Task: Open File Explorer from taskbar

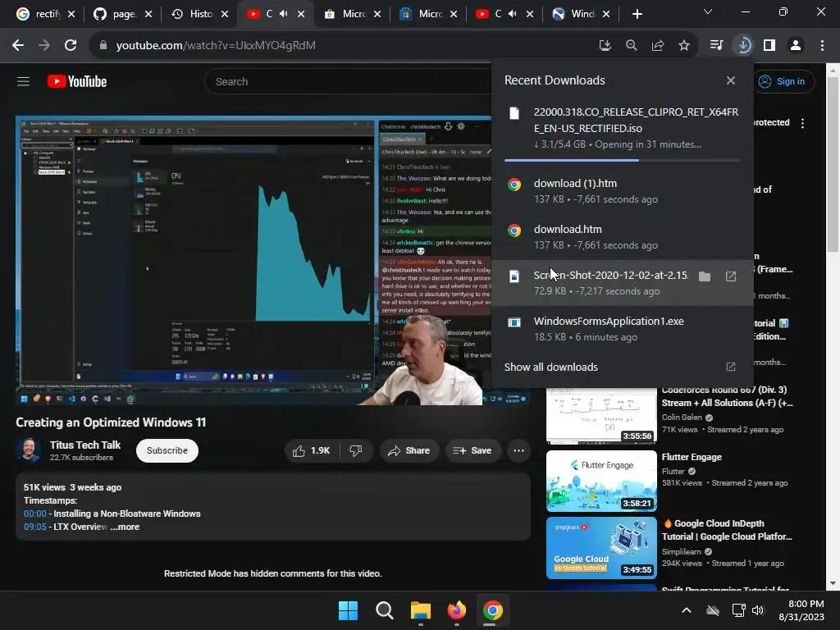Action: point(421,610)
